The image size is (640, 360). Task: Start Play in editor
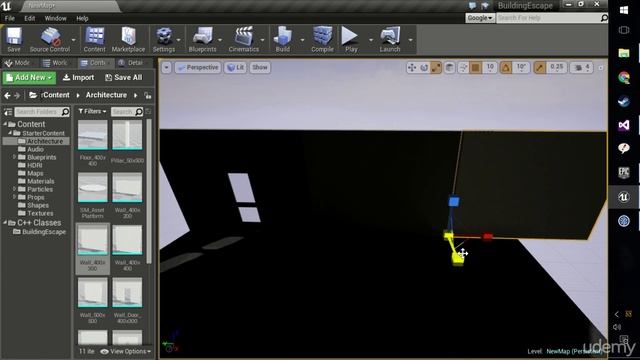(x=351, y=40)
